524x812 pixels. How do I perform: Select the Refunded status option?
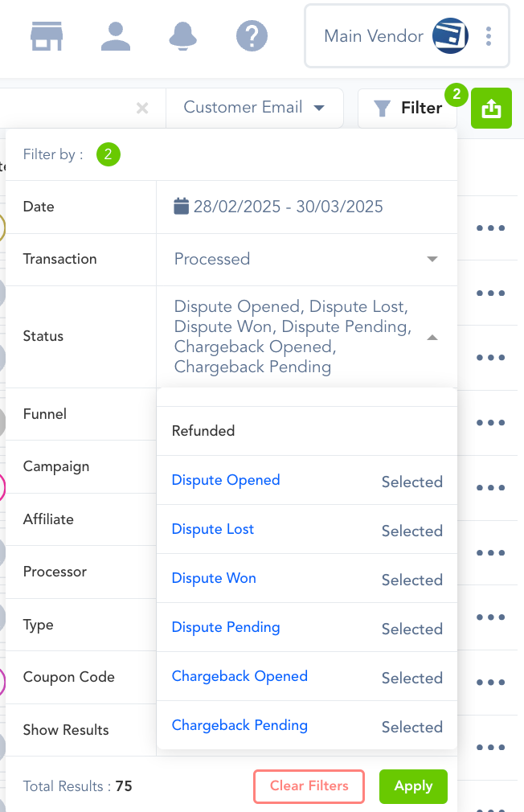point(307,431)
